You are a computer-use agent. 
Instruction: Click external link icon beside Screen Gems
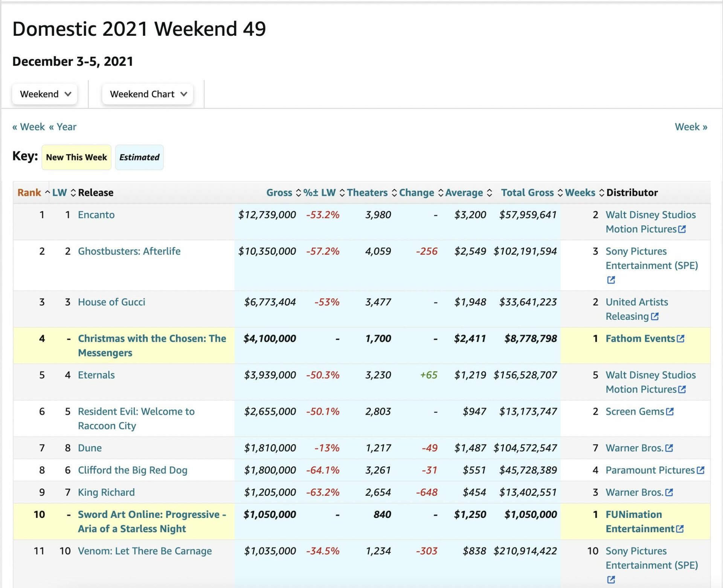[670, 411]
